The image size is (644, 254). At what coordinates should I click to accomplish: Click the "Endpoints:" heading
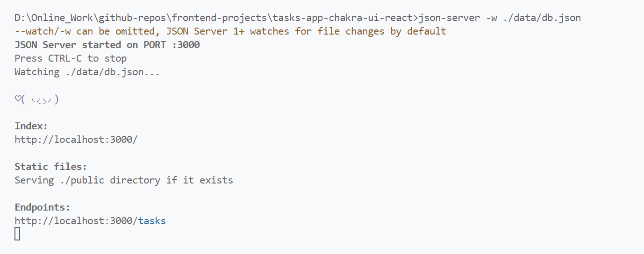tap(43, 207)
